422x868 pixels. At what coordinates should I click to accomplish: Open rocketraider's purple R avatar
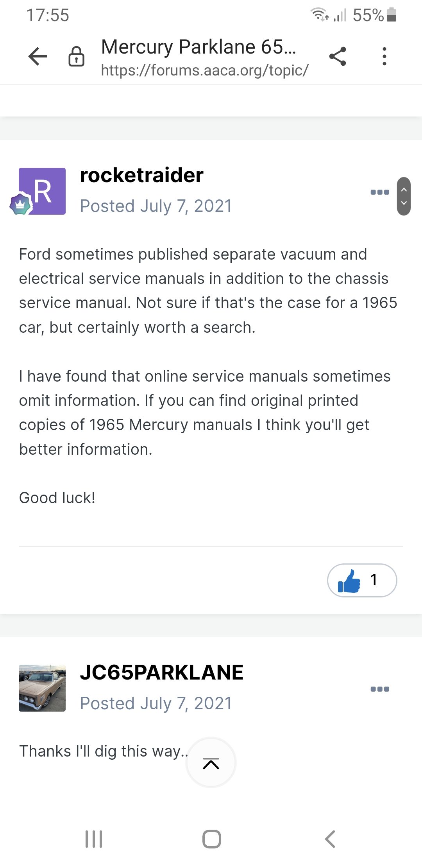[42, 191]
